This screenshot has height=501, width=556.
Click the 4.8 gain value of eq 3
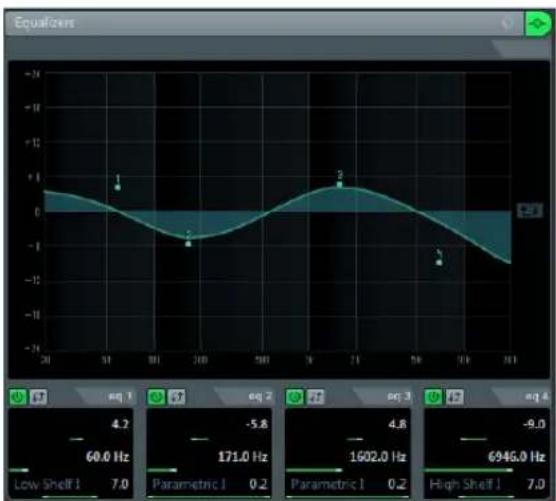(x=397, y=424)
